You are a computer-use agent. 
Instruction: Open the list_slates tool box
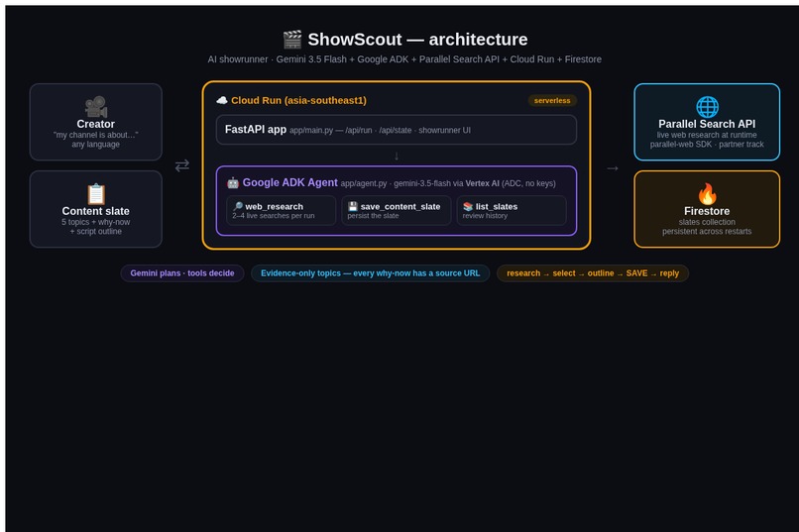click(x=512, y=210)
